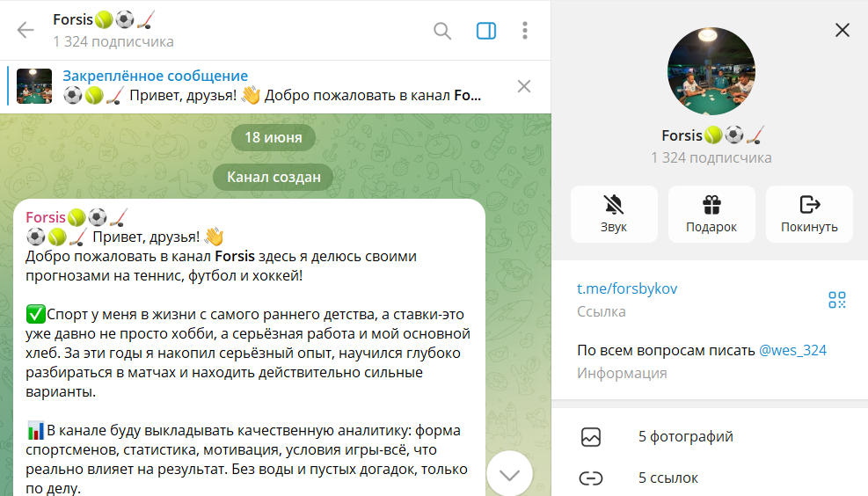This screenshot has height=496, width=868.
Task: Click the 18 июня date badge
Action: tap(274, 137)
